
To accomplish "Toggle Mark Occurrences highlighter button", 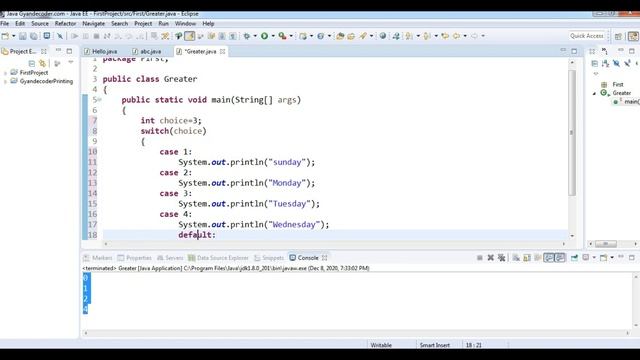I will tap(189, 36).
